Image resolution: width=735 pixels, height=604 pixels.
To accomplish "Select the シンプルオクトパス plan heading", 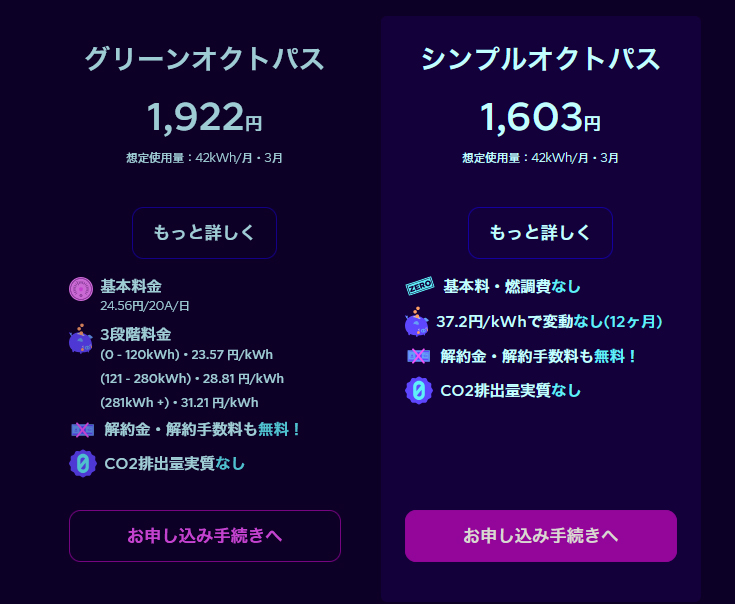I will (540, 59).
